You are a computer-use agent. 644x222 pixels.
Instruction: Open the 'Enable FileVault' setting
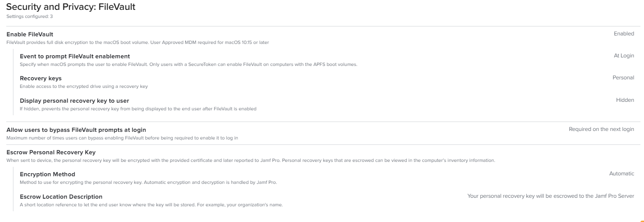point(30,34)
